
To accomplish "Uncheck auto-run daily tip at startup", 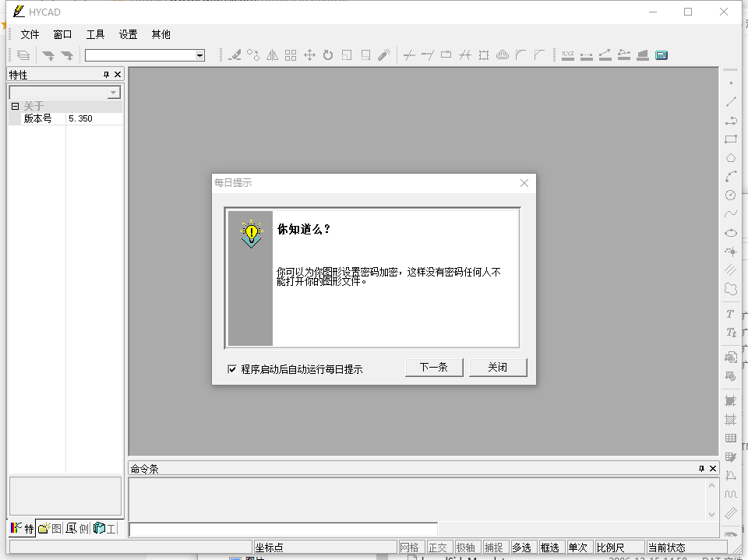I will click(232, 369).
